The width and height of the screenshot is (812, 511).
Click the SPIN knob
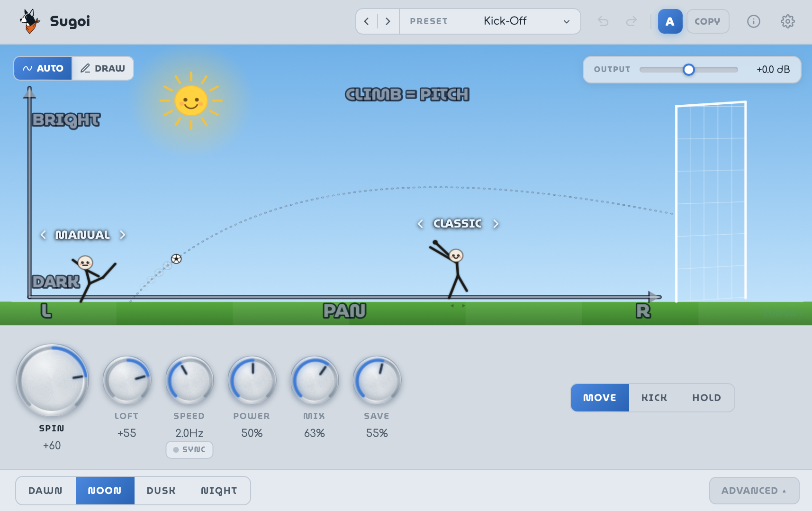click(x=52, y=380)
